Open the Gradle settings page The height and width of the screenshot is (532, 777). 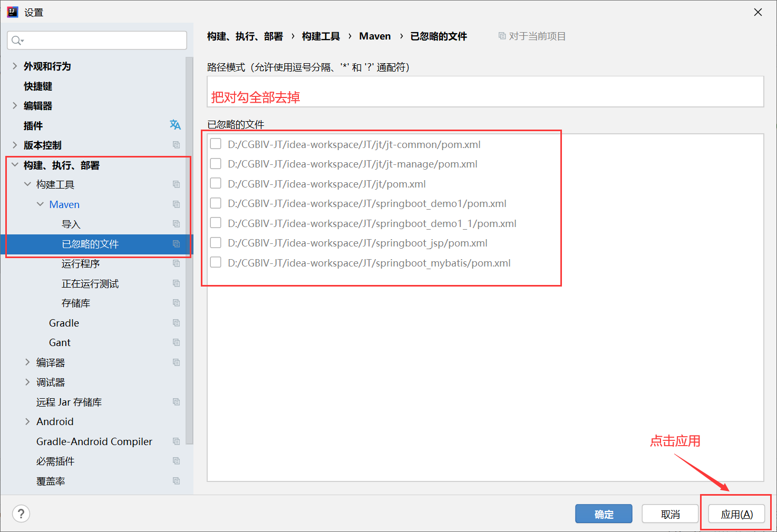[64, 323]
